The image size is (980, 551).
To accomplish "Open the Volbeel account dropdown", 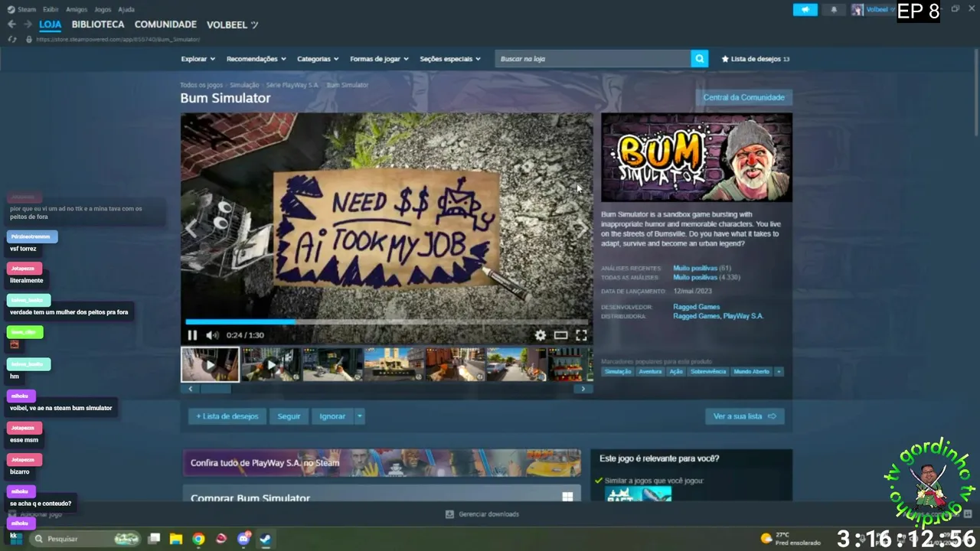I will coord(874,9).
